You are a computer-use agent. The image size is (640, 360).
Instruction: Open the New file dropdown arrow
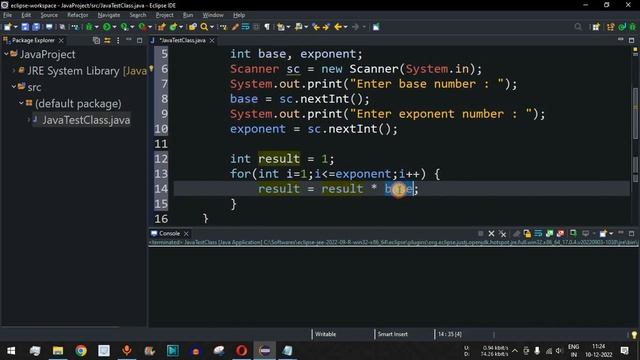click(x=16, y=27)
